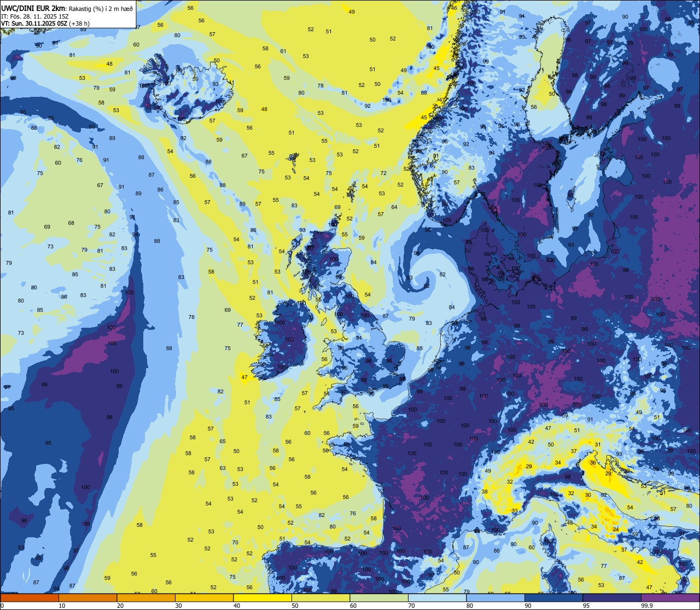
Task: Click the 80–90 light blue legend swatch
Action: [495, 597]
